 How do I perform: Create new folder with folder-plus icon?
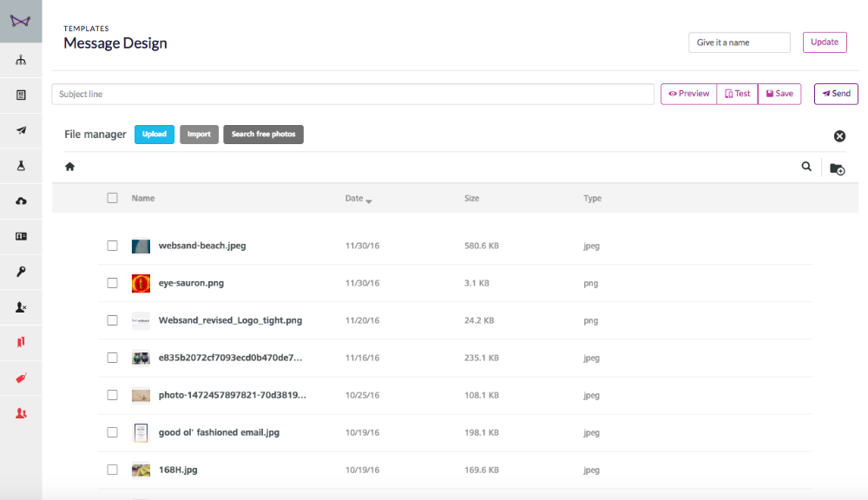(837, 169)
